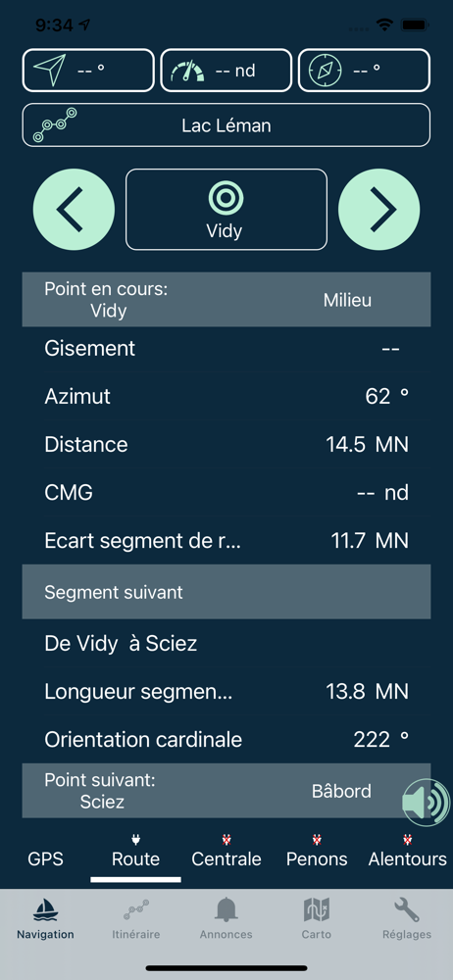Viewport: 453px width, 980px height.
Task: Tap the Point en cours Vidy header
Action: [x=226, y=299]
